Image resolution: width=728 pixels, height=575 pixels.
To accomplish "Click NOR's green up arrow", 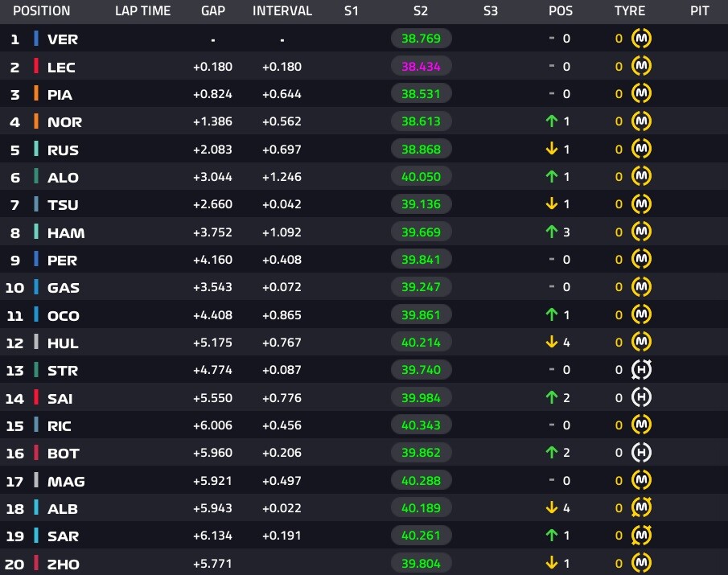I will tap(552, 121).
